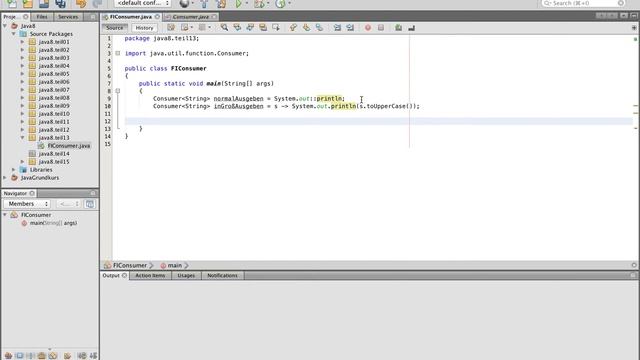The height and width of the screenshot is (360, 640).
Task: Close the Output tab
Action: pyautogui.click(x=124, y=276)
